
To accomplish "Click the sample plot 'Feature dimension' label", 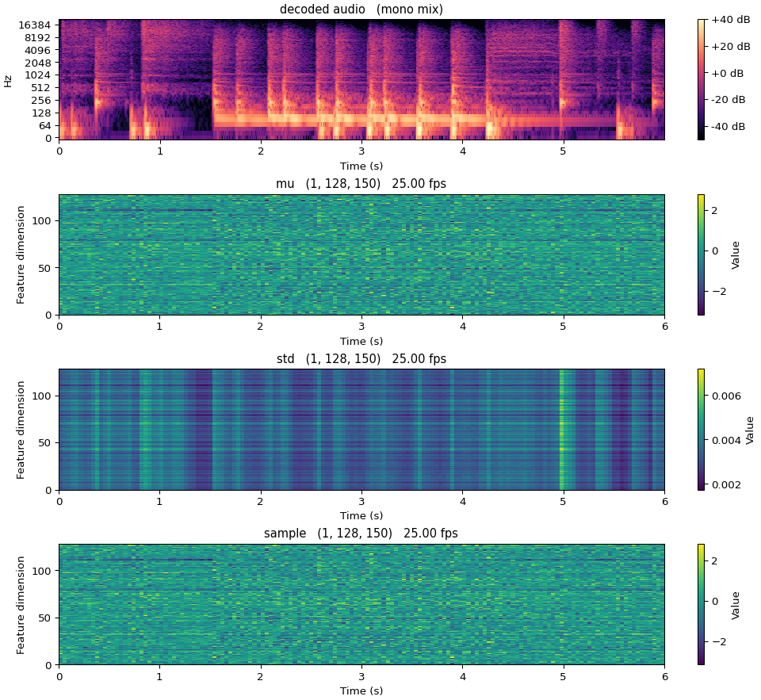I will click(x=21, y=604).
